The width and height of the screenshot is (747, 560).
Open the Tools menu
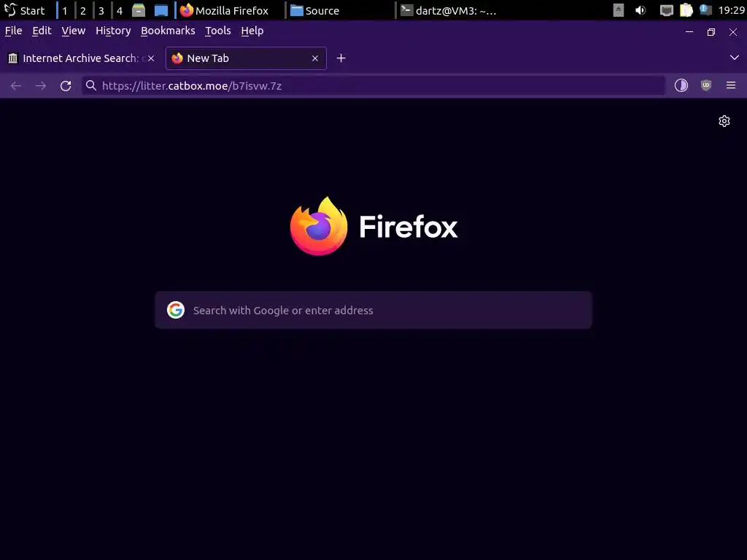217,31
